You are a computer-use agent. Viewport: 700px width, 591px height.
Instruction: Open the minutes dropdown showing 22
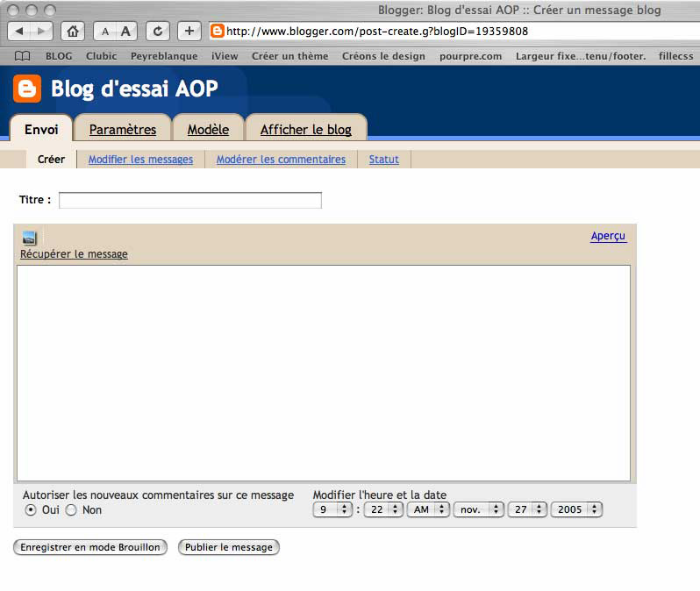point(383,509)
